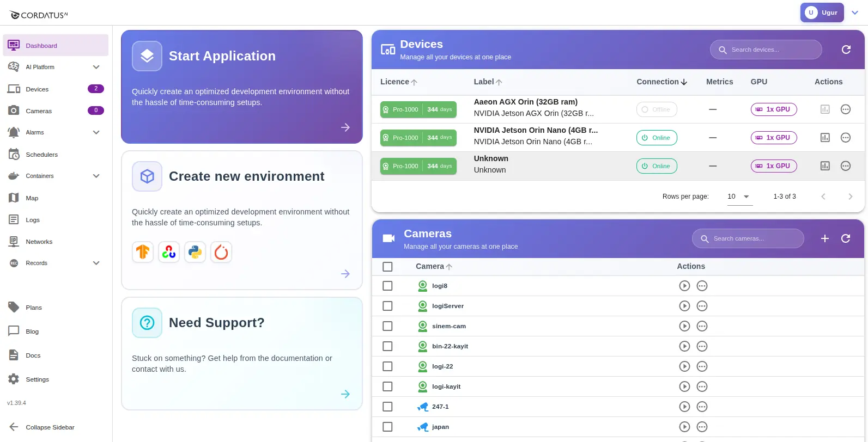Open user account dropdown chevron
This screenshot has height=442, width=868.
[x=855, y=13]
